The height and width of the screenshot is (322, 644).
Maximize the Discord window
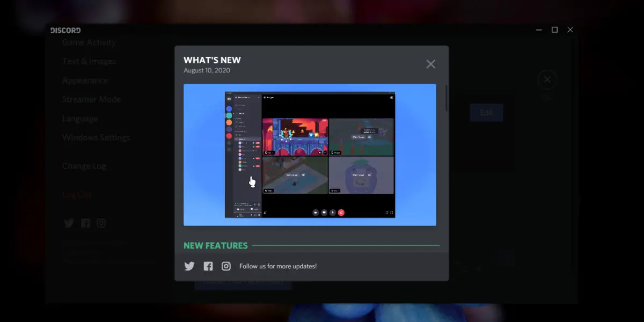click(554, 30)
